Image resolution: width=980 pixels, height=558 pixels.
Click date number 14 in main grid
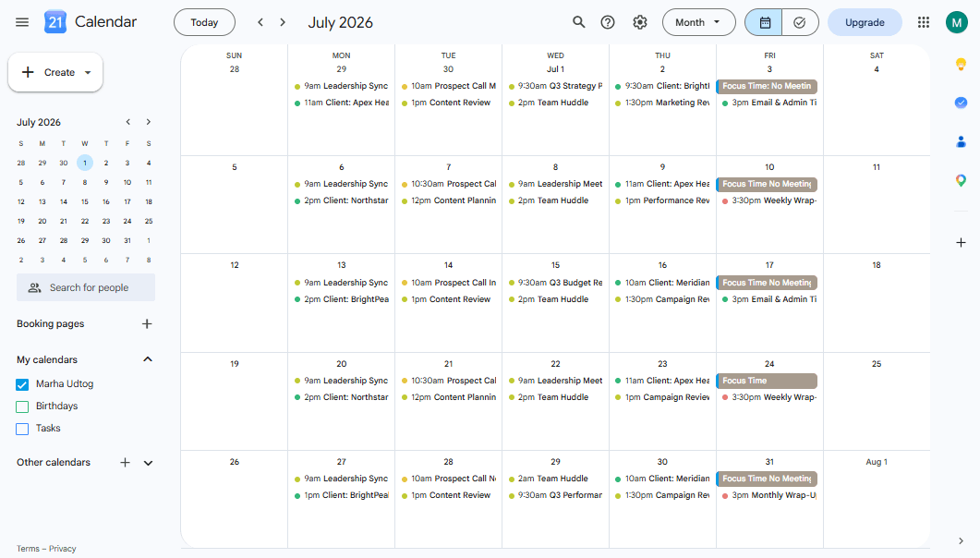(x=448, y=265)
